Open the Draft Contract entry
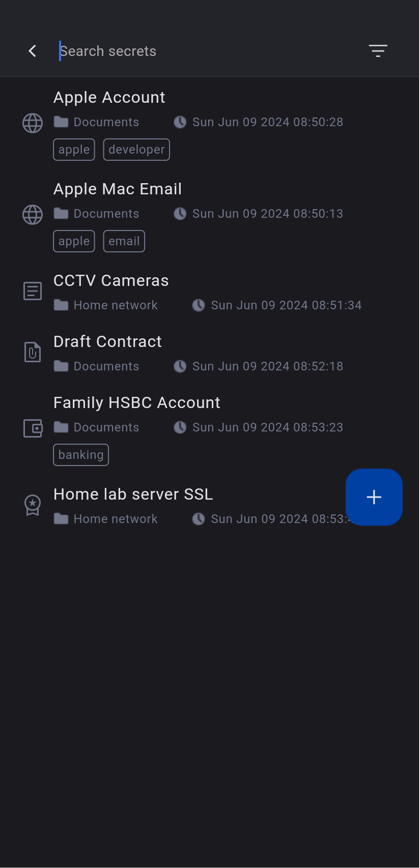The image size is (419, 868). 107,341
